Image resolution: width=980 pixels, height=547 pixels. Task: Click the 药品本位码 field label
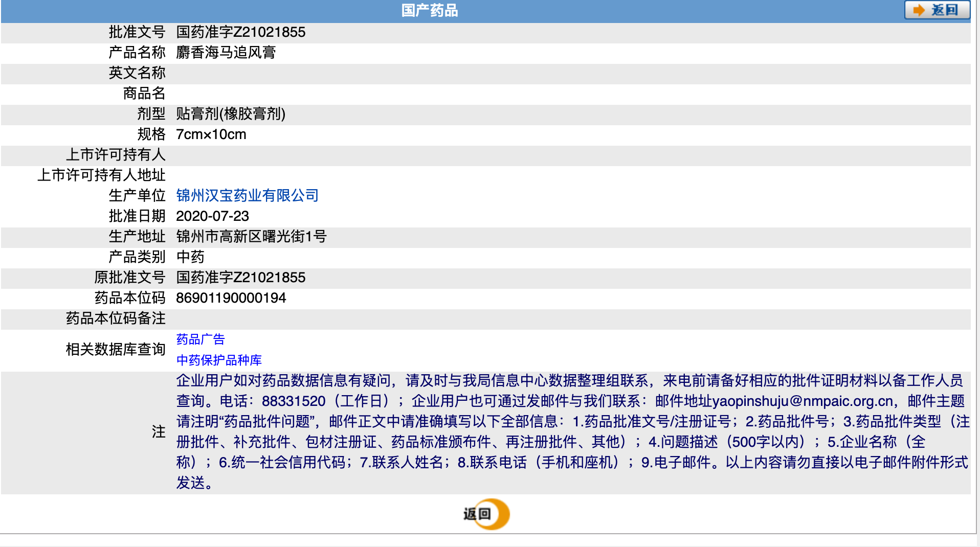[x=130, y=298]
